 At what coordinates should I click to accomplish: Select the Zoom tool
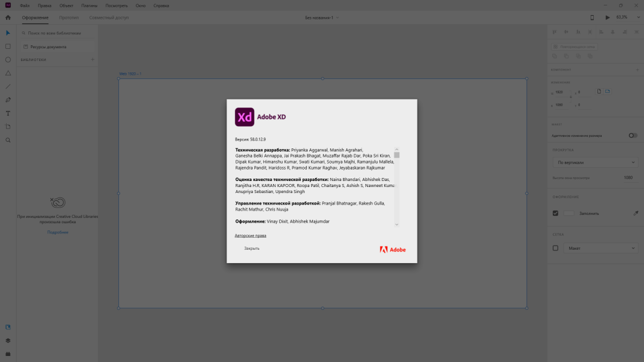pyautogui.click(x=8, y=140)
